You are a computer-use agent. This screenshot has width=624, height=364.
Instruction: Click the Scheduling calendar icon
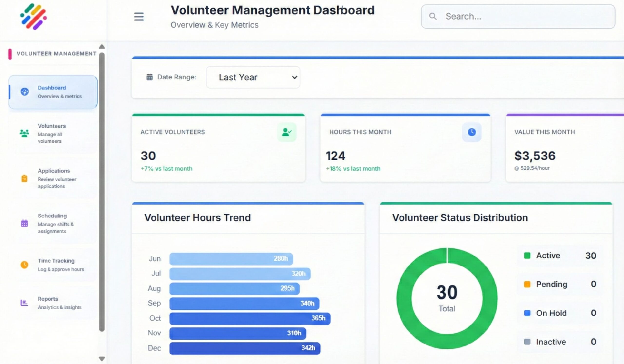(24, 223)
